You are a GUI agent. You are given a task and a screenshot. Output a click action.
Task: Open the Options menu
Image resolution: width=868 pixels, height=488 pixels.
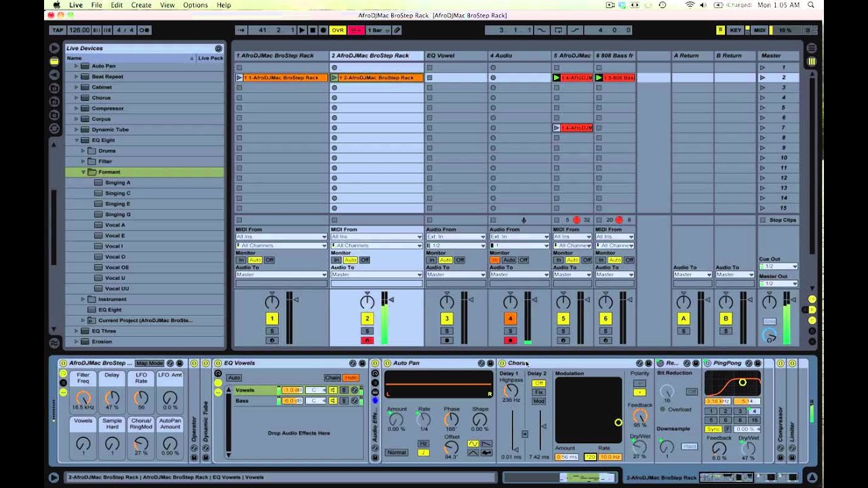click(x=195, y=5)
